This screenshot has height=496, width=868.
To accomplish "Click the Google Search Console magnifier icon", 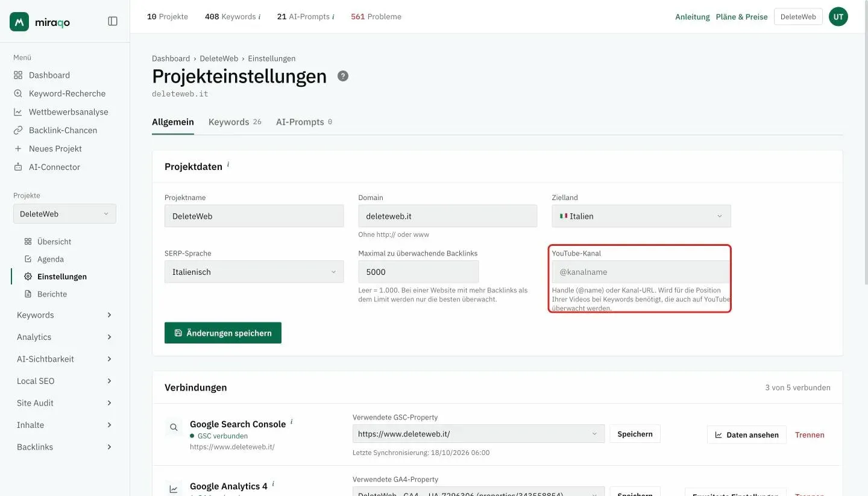I will (174, 428).
